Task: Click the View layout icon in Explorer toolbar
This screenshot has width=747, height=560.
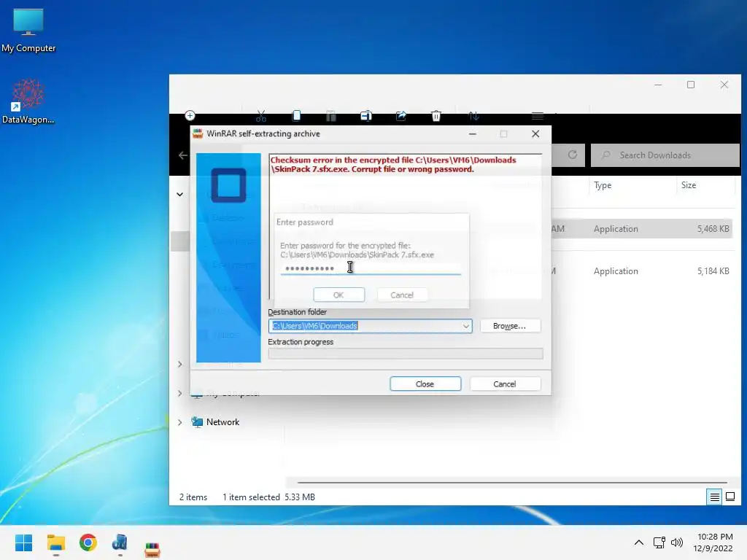Action: (538, 116)
